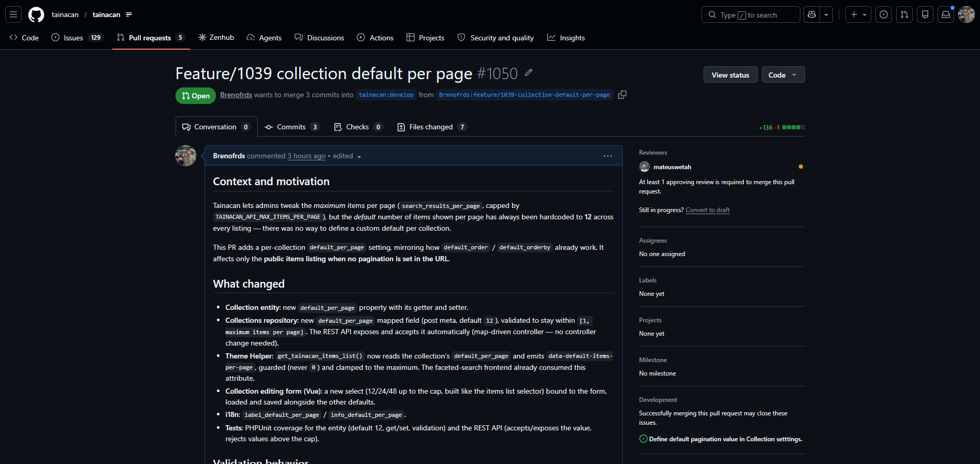Open the notifications inbox
Image resolution: width=980 pixels, height=464 pixels.
(x=946, y=14)
